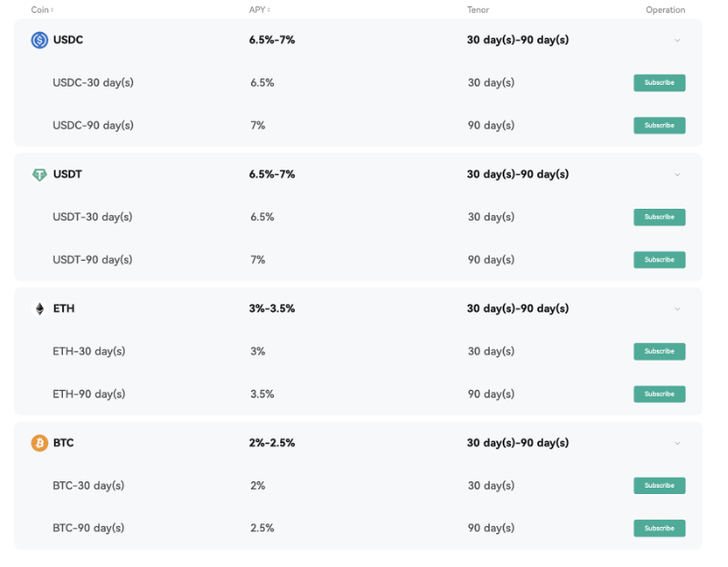This screenshot has height=567, width=728.
Task: Subscribe to ETH-30 day(s) product
Action: pos(659,351)
